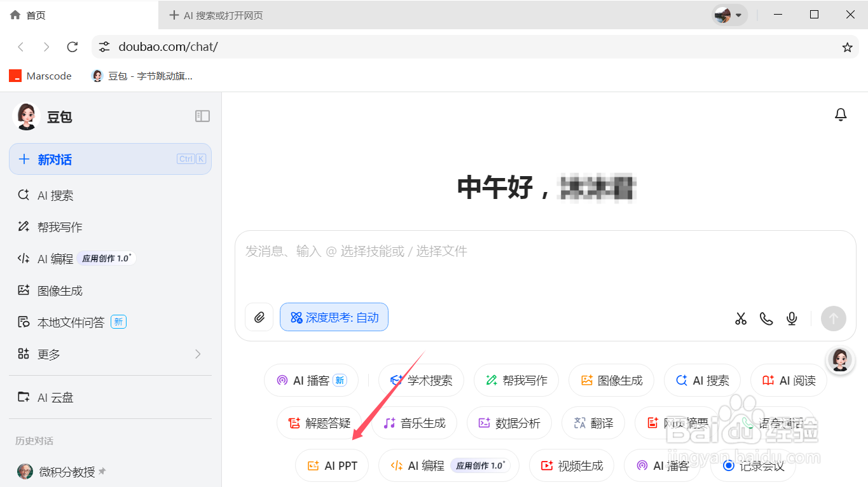The height and width of the screenshot is (487, 868).
Task: Select the 图像生成 skill chip
Action: 611,381
